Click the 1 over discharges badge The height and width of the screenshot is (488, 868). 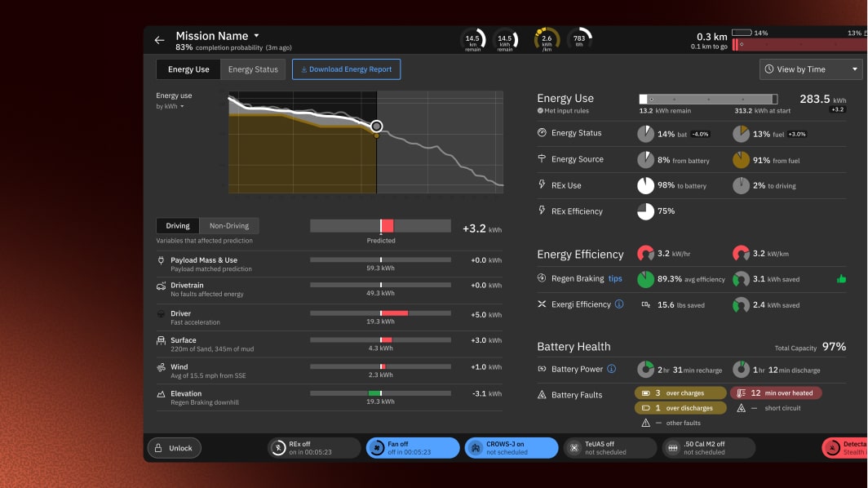(680, 408)
